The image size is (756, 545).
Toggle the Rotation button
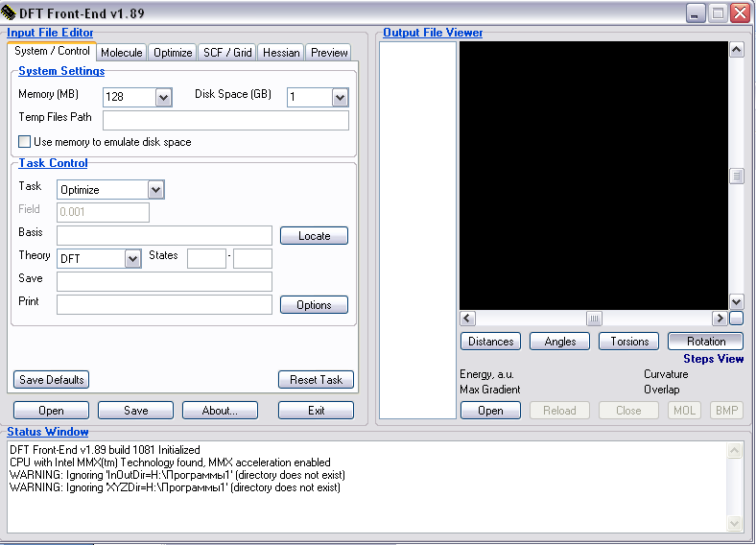coord(706,342)
